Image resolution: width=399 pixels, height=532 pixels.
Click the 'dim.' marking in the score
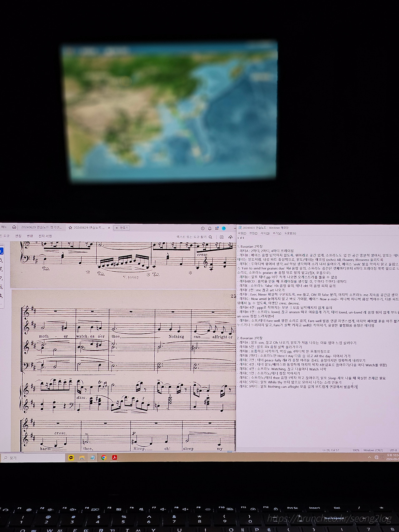[81, 398]
